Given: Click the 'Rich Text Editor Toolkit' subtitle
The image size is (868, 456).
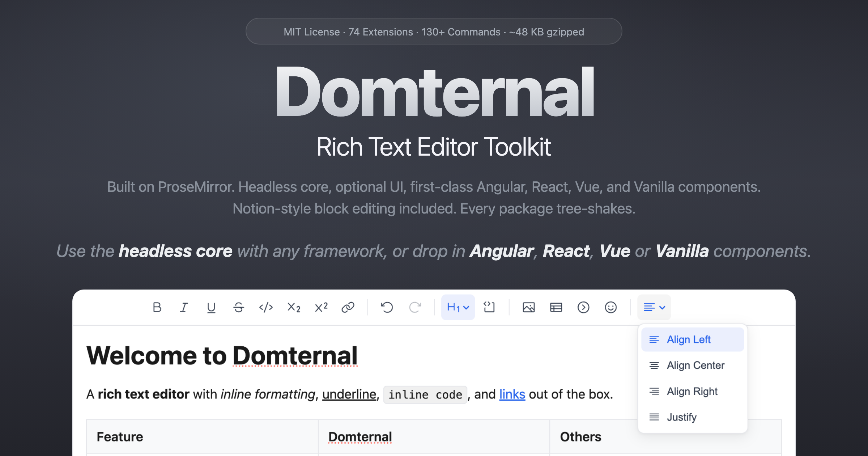Looking at the screenshot, I should point(434,147).
